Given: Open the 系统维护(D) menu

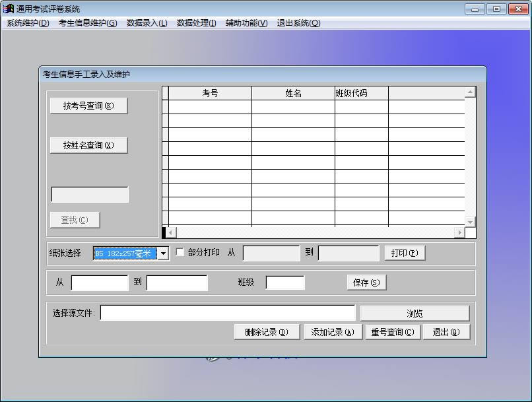Looking at the screenshot, I should click(28, 23).
